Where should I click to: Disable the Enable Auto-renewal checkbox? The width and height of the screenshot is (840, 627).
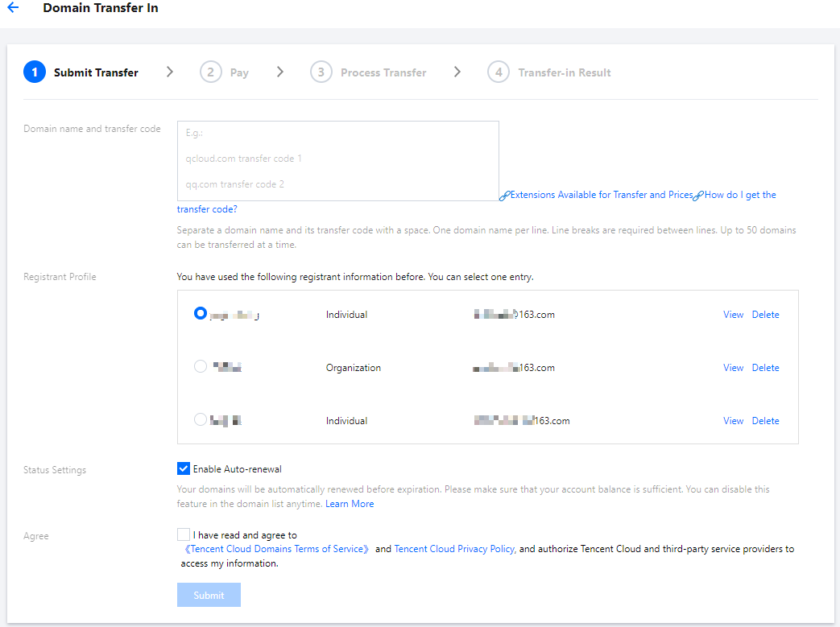point(184,468)
